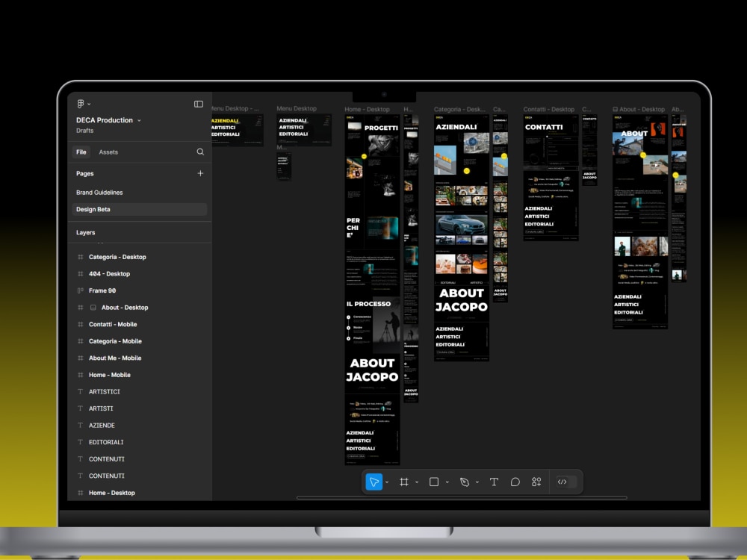Switch to the Assets tab
The height and width of the screenshot is (560, 747).
coord(108,152)
